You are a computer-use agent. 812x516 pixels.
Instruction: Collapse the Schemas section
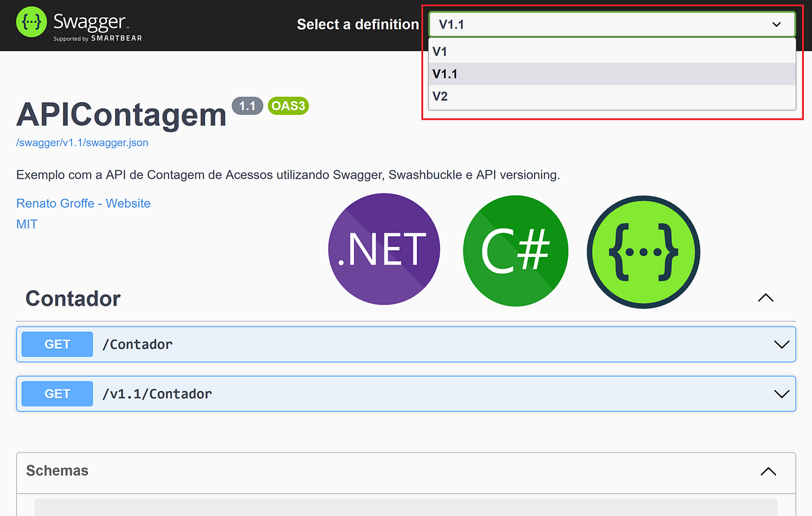point(767,471)
